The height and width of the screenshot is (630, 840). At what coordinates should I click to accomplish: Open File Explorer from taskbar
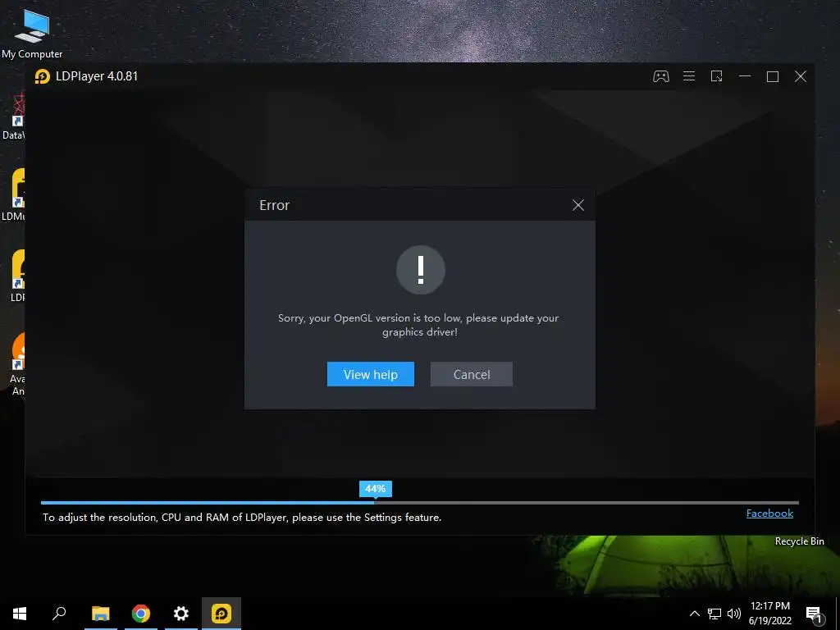[x=100, y=614]
